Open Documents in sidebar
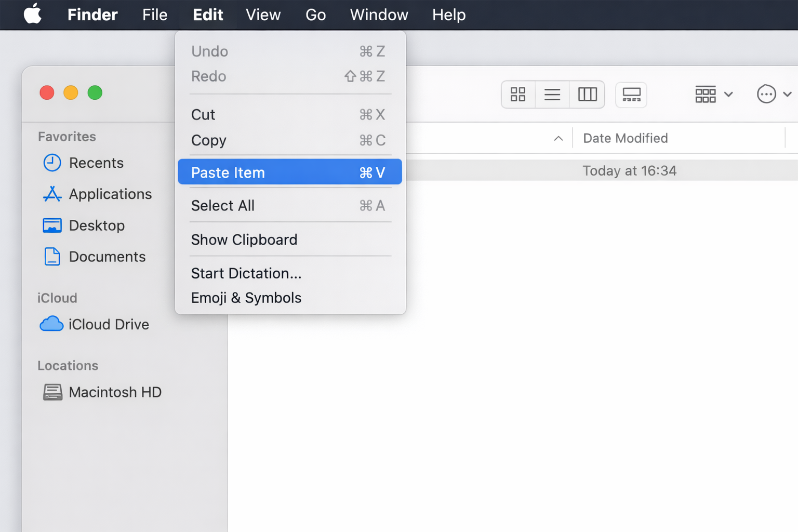 pyautogui.click(x=107, y=257)
